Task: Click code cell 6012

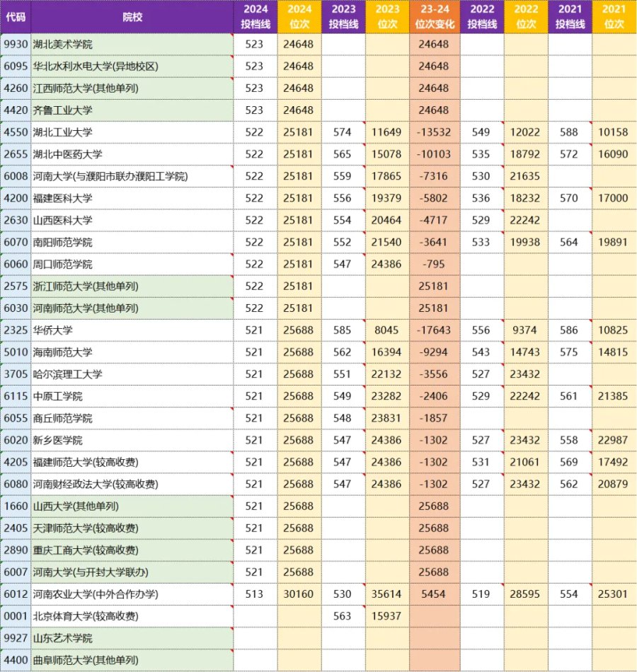Action: coord(16,594)
